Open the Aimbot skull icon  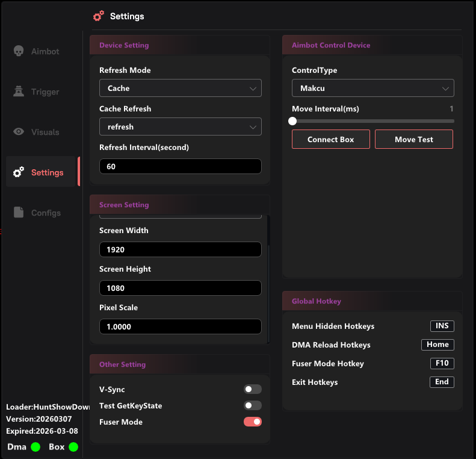coord(19,51)
